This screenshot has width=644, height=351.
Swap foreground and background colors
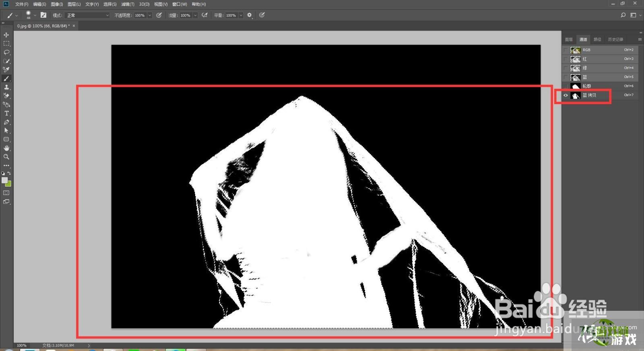pyautogui.click(x=9, y=173)
